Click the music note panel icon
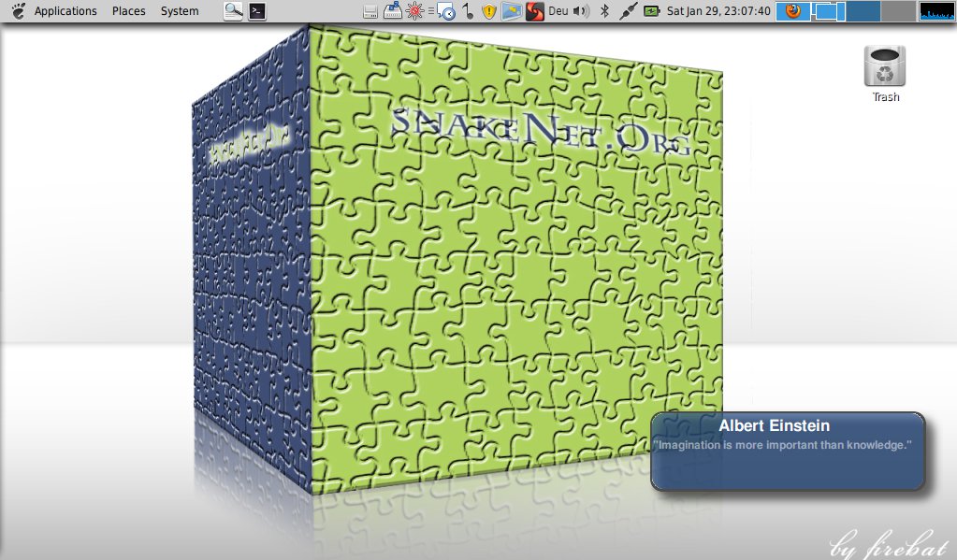 (468, 11)
